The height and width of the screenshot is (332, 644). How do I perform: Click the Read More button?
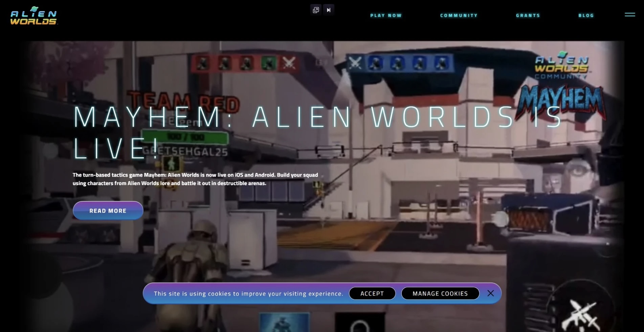tap(108, 211)
